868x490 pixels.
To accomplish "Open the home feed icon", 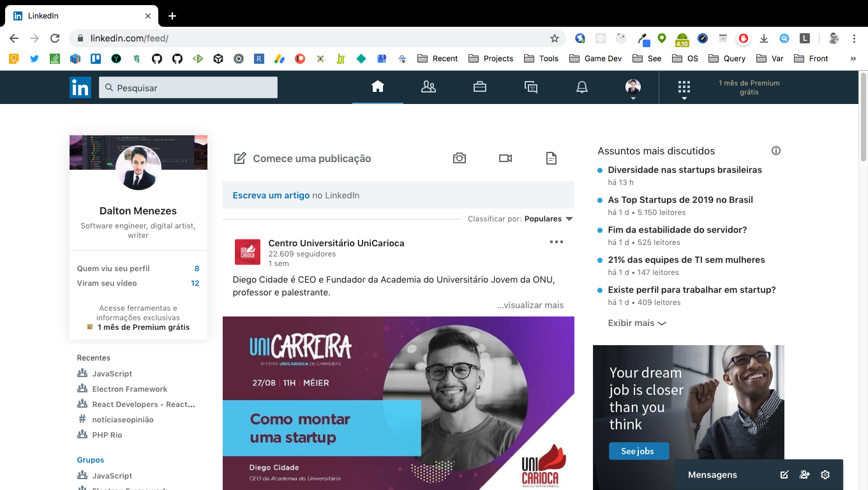I will [377, 87].
